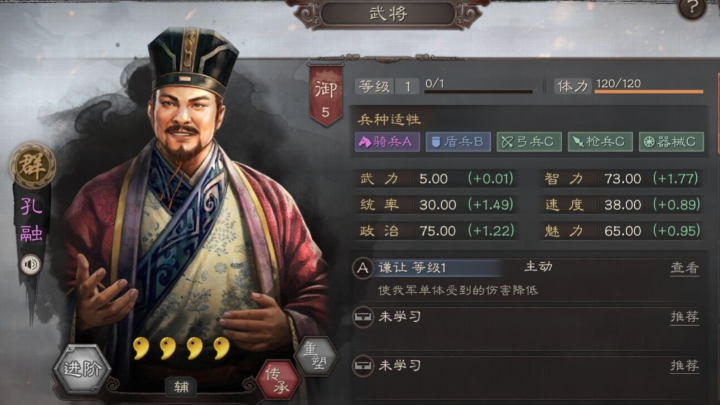The width and height of the screenshot is (720, 405).
Task: Open 推荐 for second unlearned skill
Action: point(684,366)
